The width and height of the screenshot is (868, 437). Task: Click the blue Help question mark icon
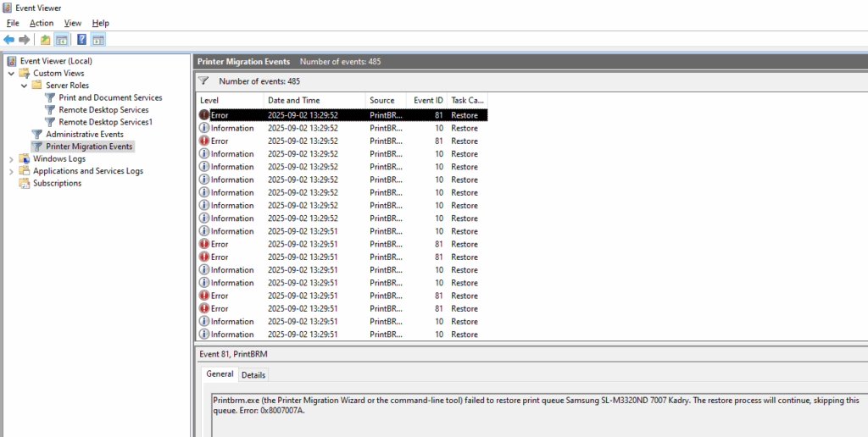click(x=81, y=40)
